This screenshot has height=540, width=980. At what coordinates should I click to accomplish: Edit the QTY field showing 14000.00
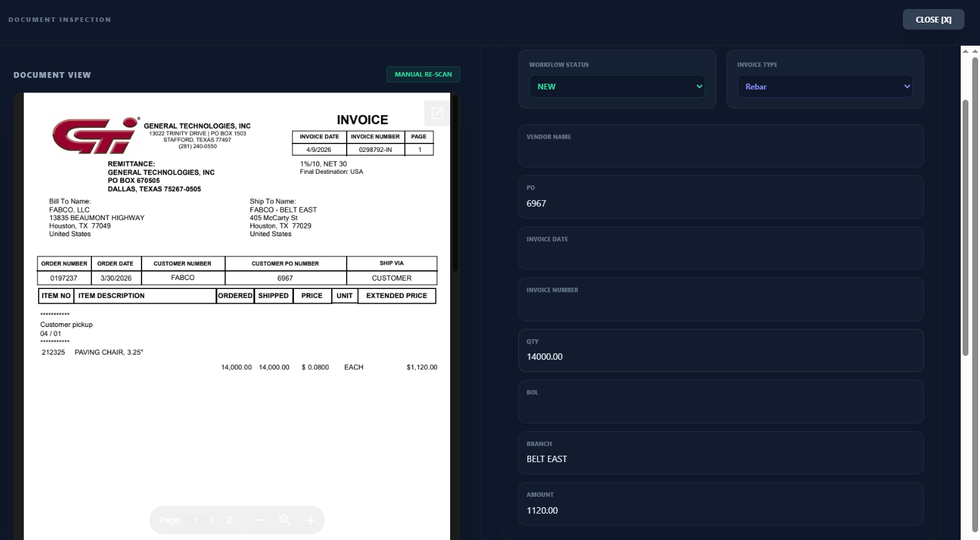tap(721, 351)
